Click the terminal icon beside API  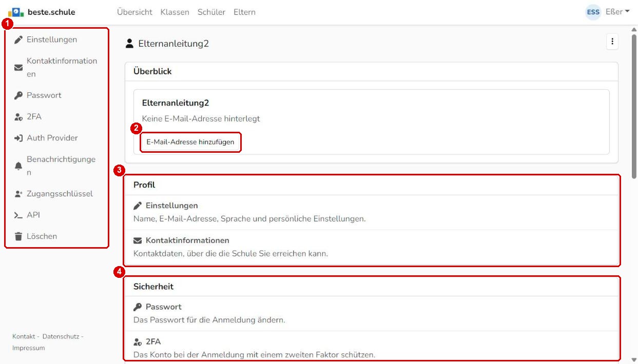(19, 216)
